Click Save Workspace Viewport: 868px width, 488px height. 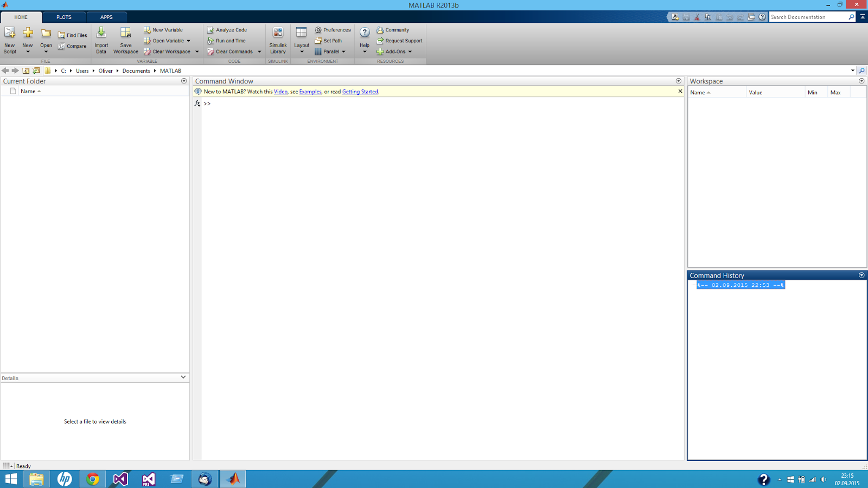125,41
